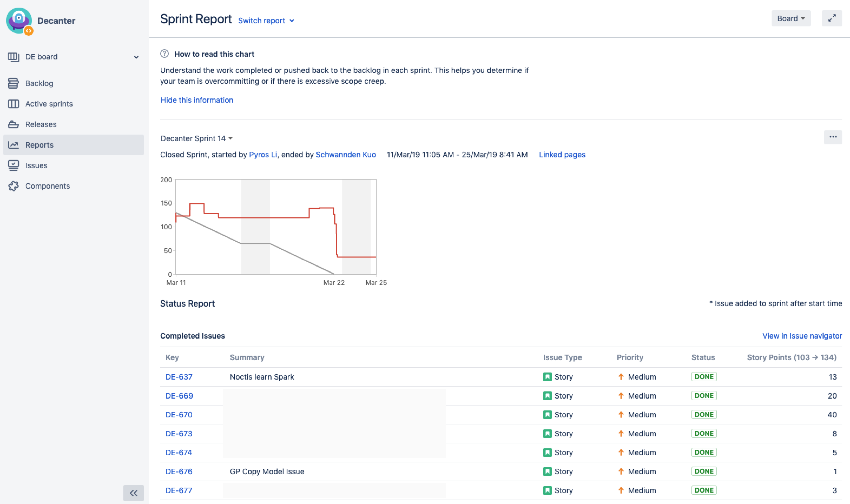This screenshot has width=850, height=504.
Task: Select Reports in the sidebar
Action: (73, 145)
